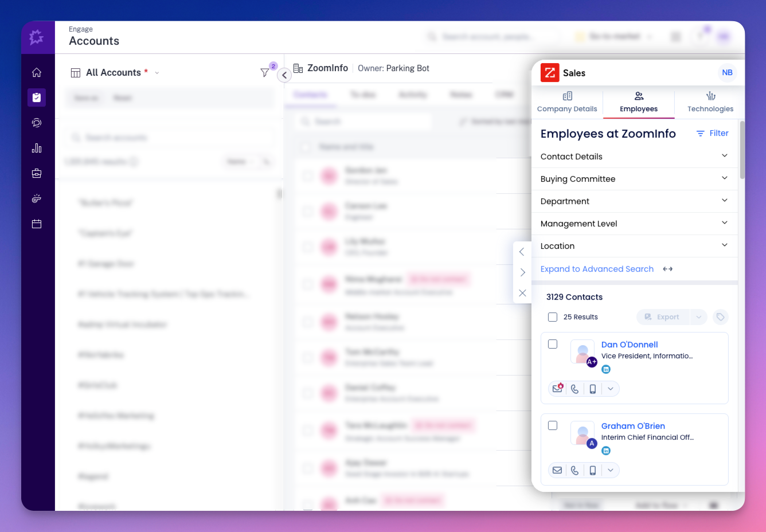Click Expand to Advanced Search link
Screen dimensions: 766x532
pos(597,269)
